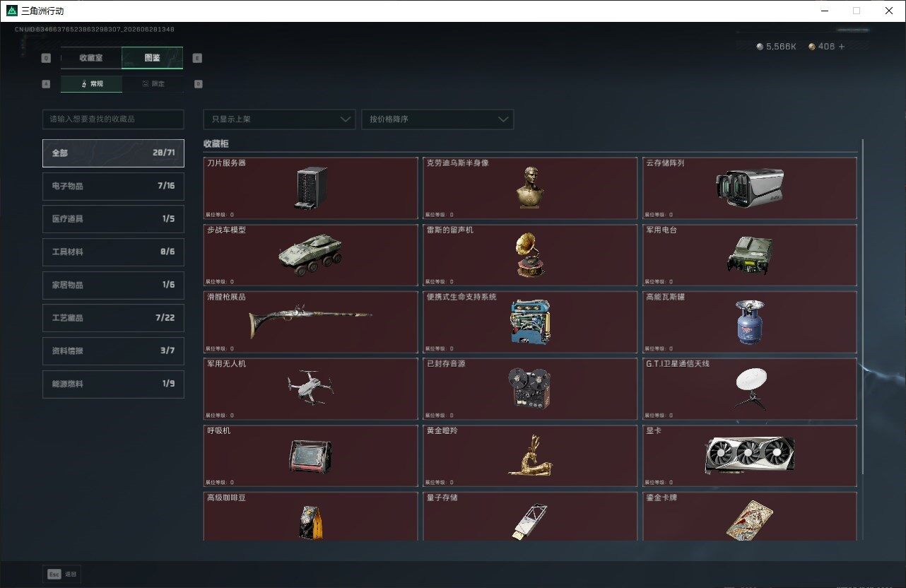Expand the 只显示上架 filter dropdown
906x588 pixels.
pos(279,119)
